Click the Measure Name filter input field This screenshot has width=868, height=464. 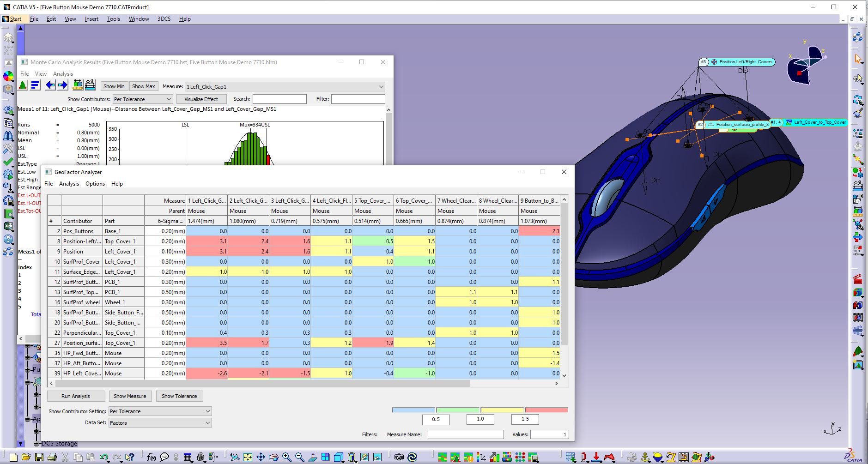point(465,434)
